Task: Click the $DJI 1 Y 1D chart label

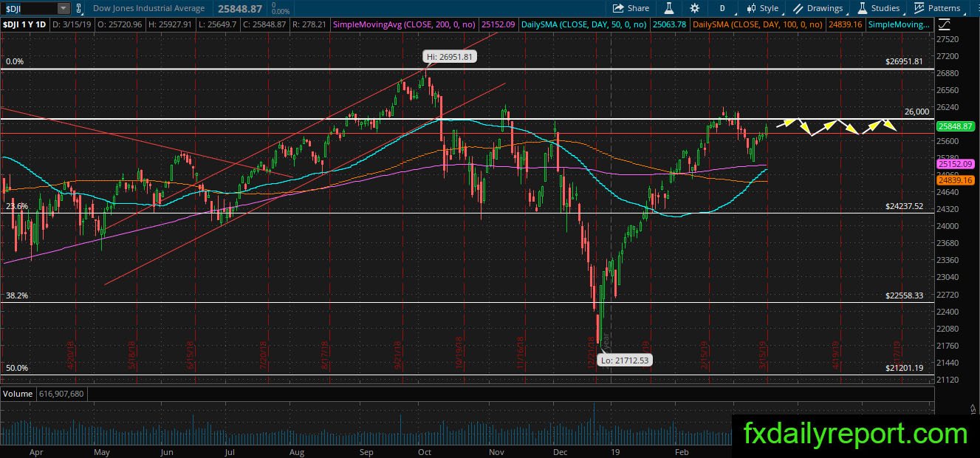Action: tap(26, 24)
